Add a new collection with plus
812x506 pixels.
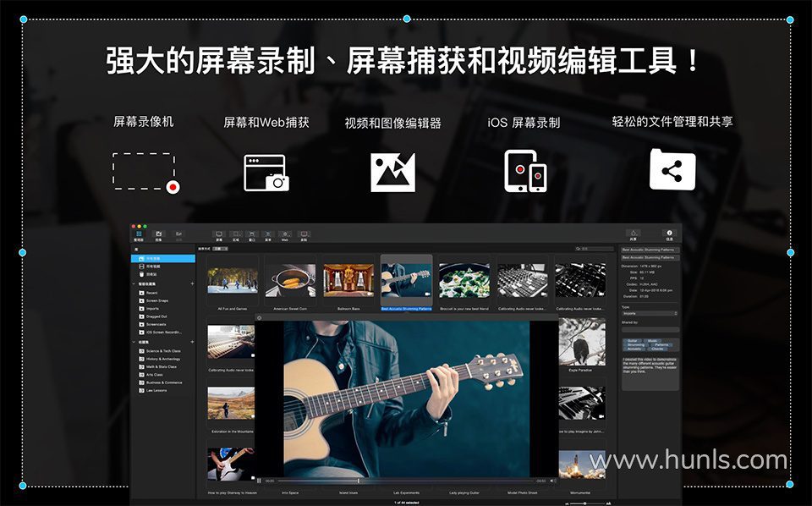click(x=192, y=343)
